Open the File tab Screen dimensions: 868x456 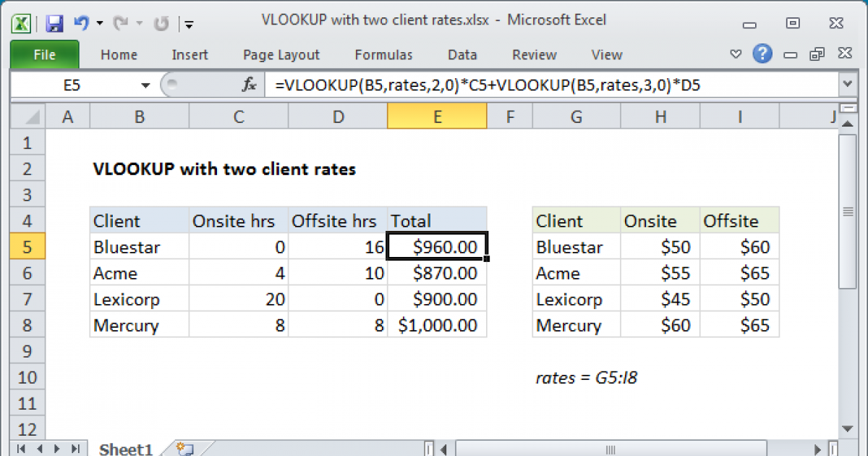[x=44, y=54]
